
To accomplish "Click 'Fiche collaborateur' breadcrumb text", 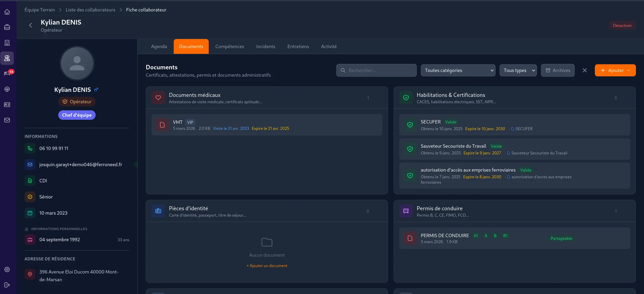I will (146, 10).
